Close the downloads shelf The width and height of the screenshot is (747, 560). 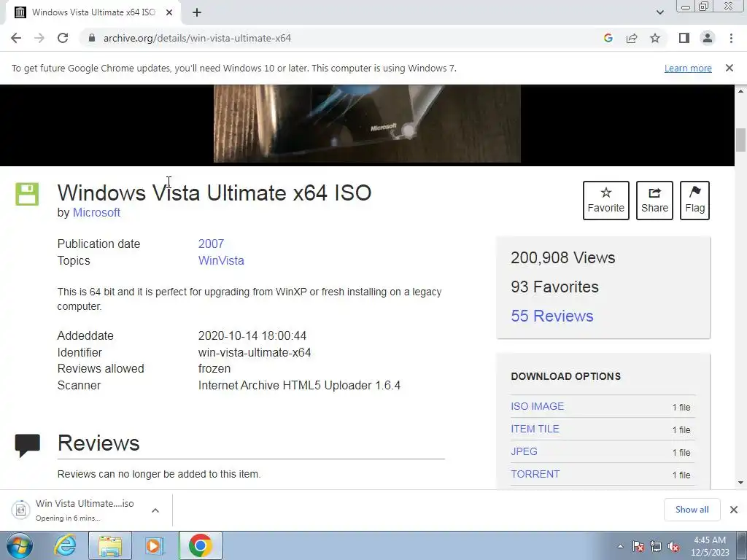(734, 510)
